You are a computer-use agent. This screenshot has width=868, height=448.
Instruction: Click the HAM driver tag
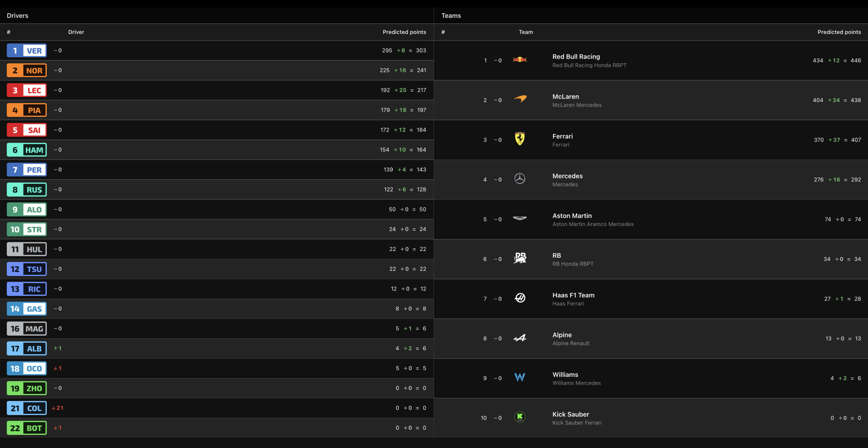[27, 150]
